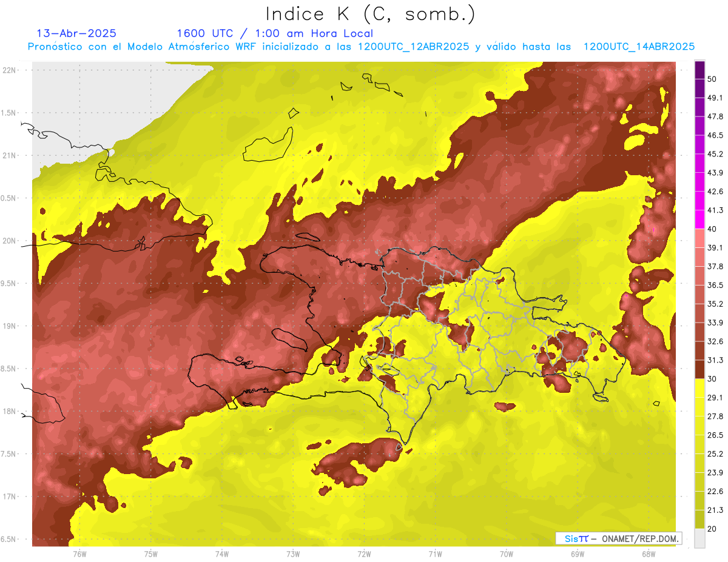Image resolution: width=728 pixels, height=562 pixels.
Task: Click the '21N' latitude label
Action: pyautogui.click(x=10, y=155)
